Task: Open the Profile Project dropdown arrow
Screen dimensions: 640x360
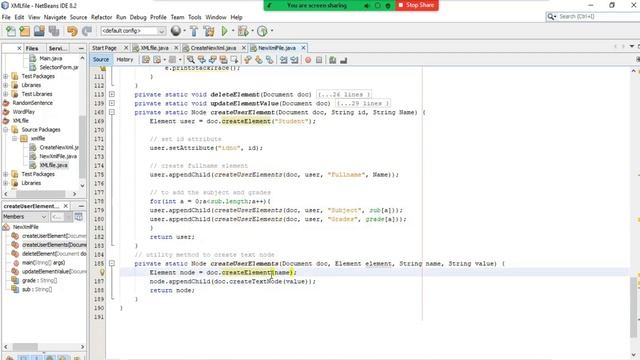Action: [x=271, y=31]
